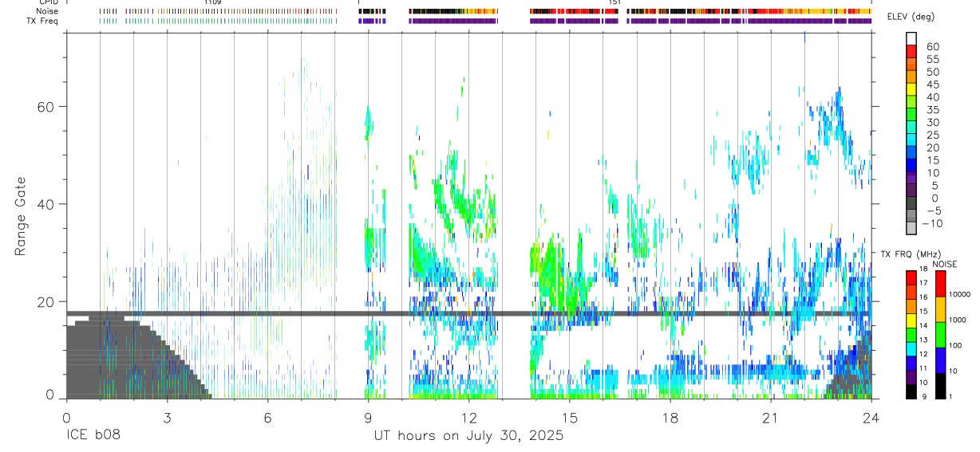Screen dimensions: 980x452
Task: Click the x-axis tick label "9"
Action: [368, 418]
